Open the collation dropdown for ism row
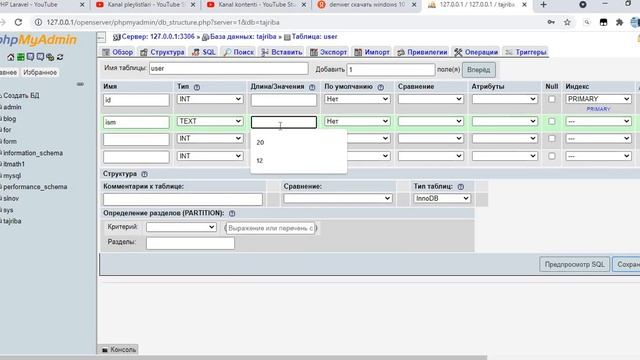 [431, 121]
